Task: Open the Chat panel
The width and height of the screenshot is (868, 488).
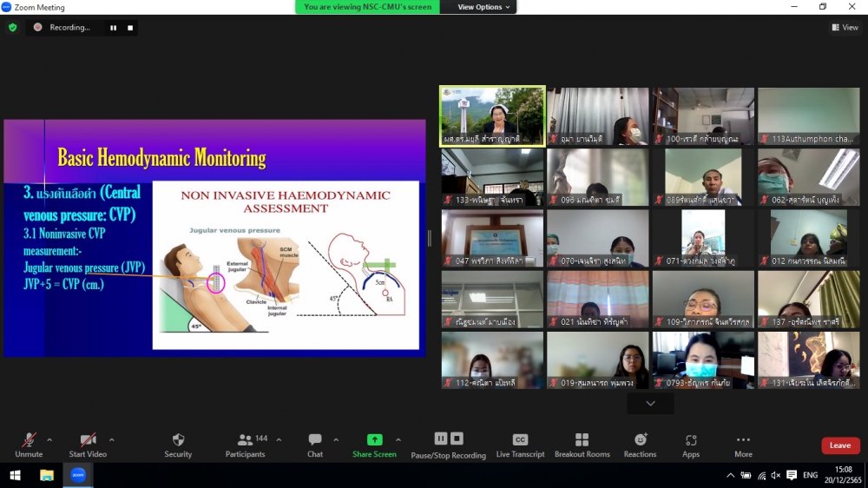Action: click(x=315, y=444)
